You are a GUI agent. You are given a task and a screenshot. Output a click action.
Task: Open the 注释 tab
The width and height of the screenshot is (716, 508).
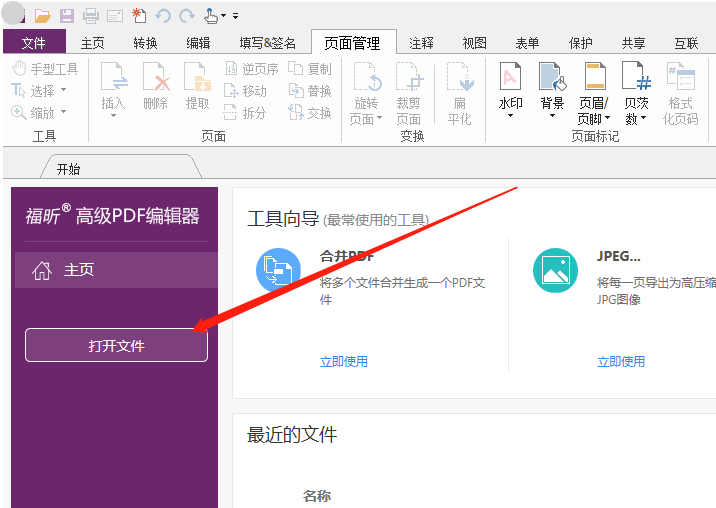[421, 43]
